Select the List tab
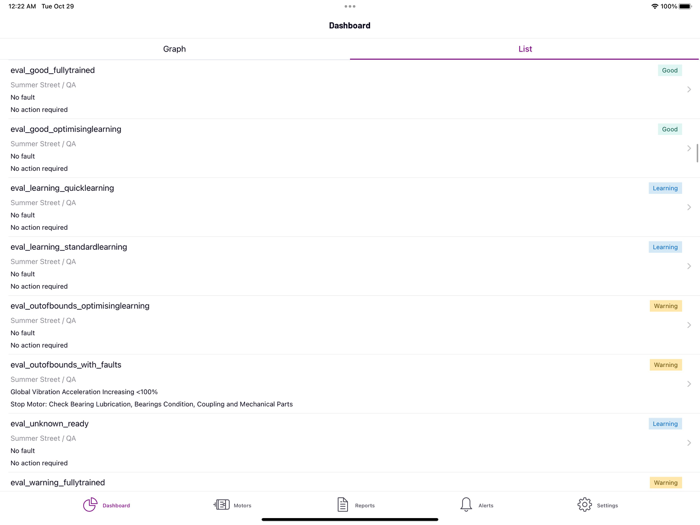 tap(525, 49)
